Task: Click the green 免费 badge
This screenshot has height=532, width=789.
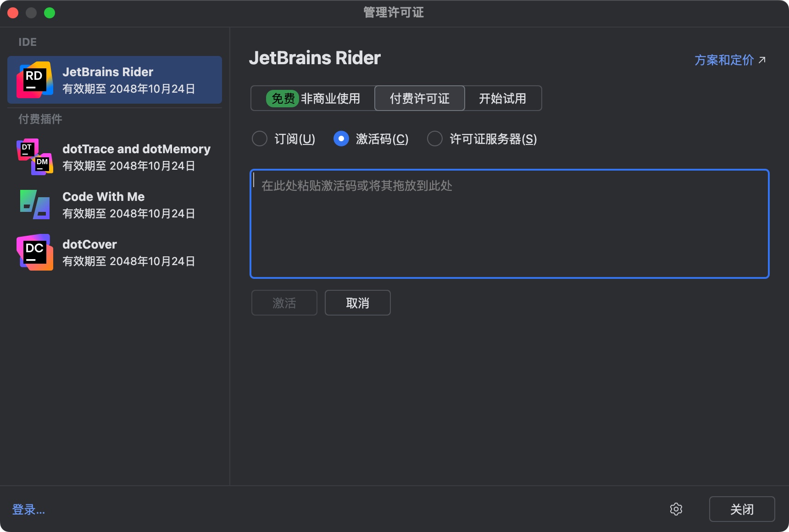Action: (283, 98)
